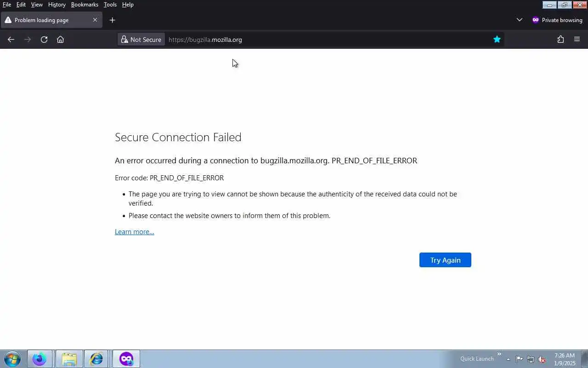This screenshot has width=588, height=368.
Task: Open the Windows Start button
Action: (12, 359)
